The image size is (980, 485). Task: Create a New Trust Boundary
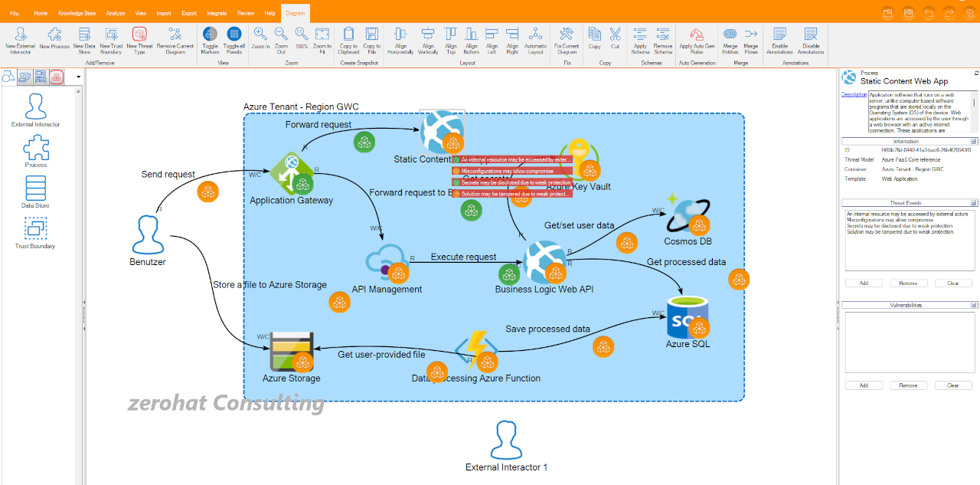(111, 40)
